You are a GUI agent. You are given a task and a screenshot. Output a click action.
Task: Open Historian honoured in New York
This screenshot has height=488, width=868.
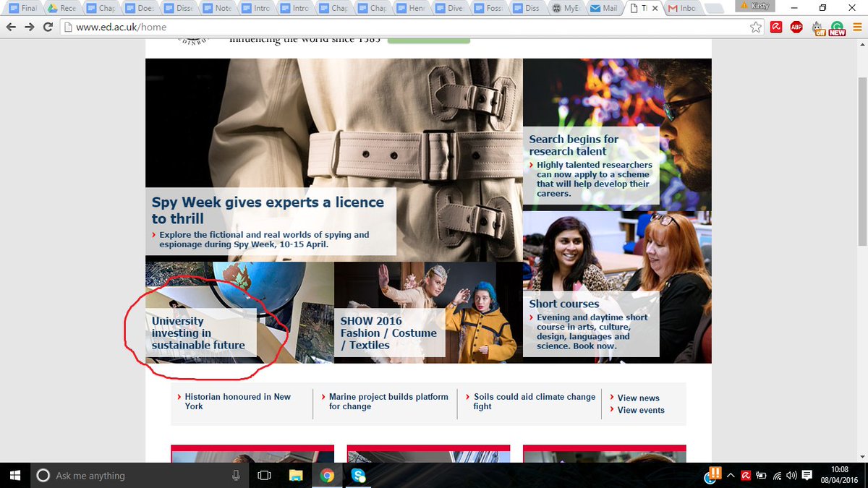point(237,401)
